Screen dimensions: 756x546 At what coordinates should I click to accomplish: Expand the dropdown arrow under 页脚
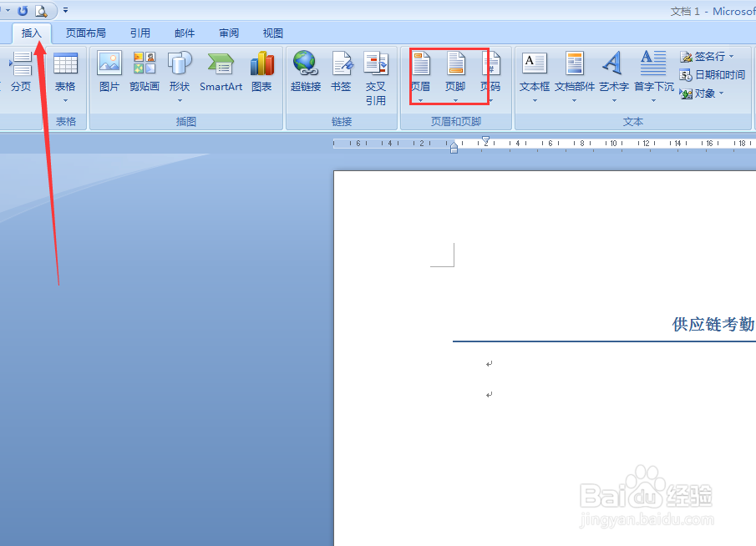tap(455, 101)
